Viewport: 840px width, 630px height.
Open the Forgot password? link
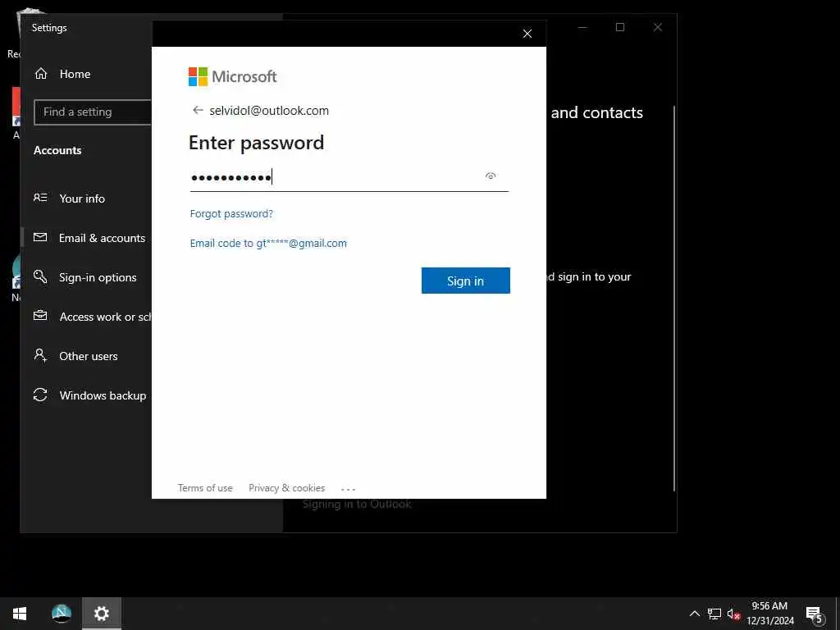click(231, 214)
